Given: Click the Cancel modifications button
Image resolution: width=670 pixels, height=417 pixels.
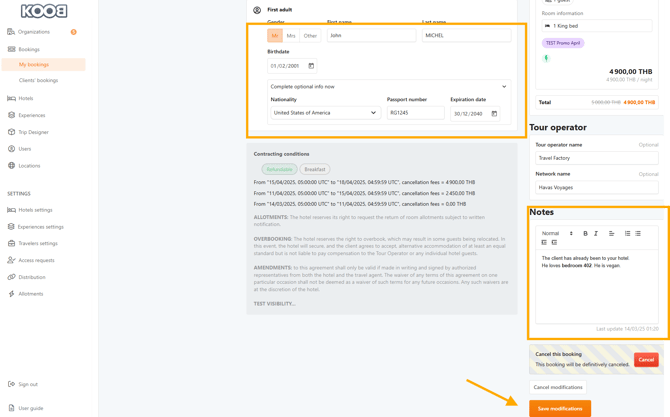Looking at the screenshot, I should coord(558,387).
